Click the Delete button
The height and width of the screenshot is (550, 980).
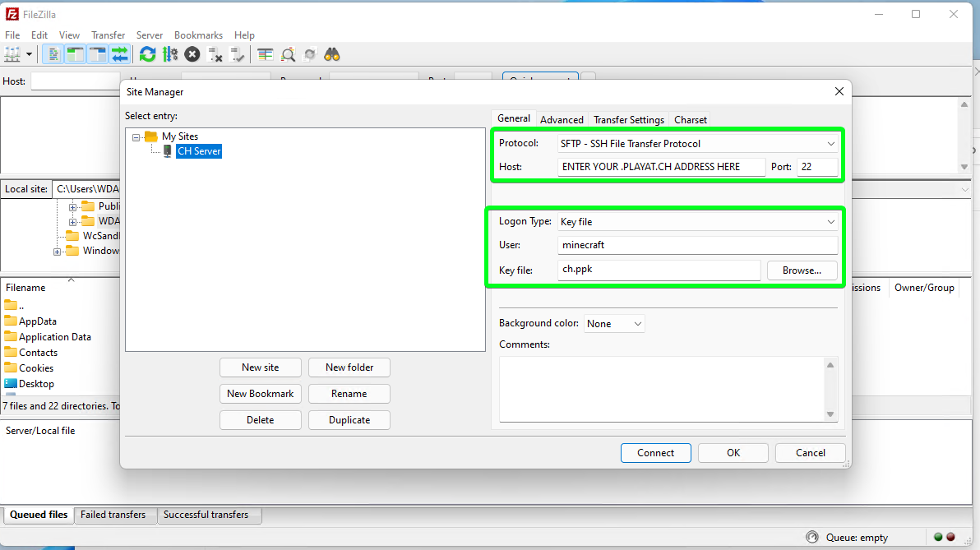[x=261, y=420]
